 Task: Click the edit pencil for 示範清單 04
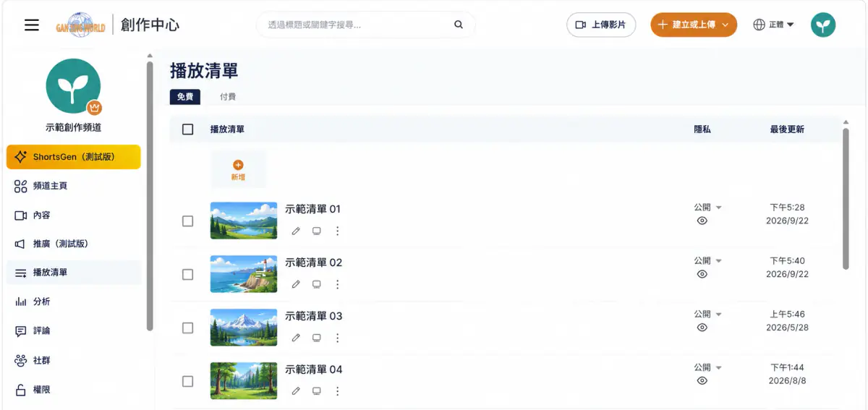pyautogui.click(x=296, y=391)
